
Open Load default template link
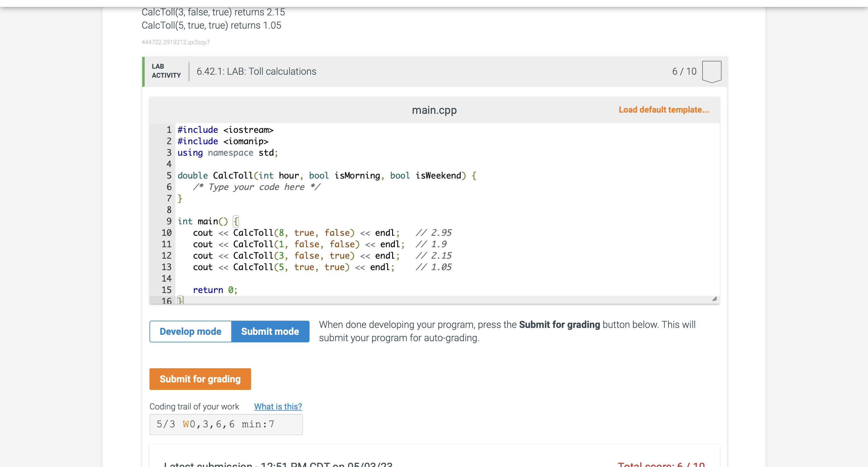click(663, 110)
